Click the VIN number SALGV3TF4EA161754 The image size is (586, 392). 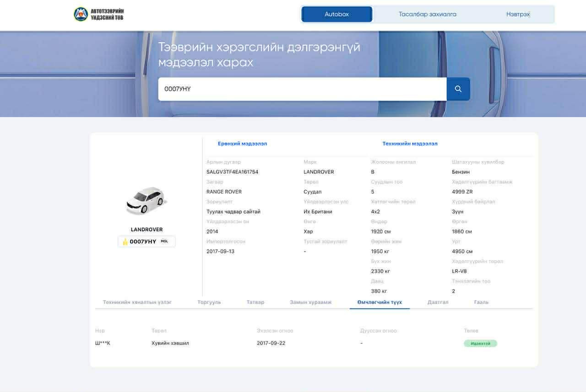click(233, 172)
